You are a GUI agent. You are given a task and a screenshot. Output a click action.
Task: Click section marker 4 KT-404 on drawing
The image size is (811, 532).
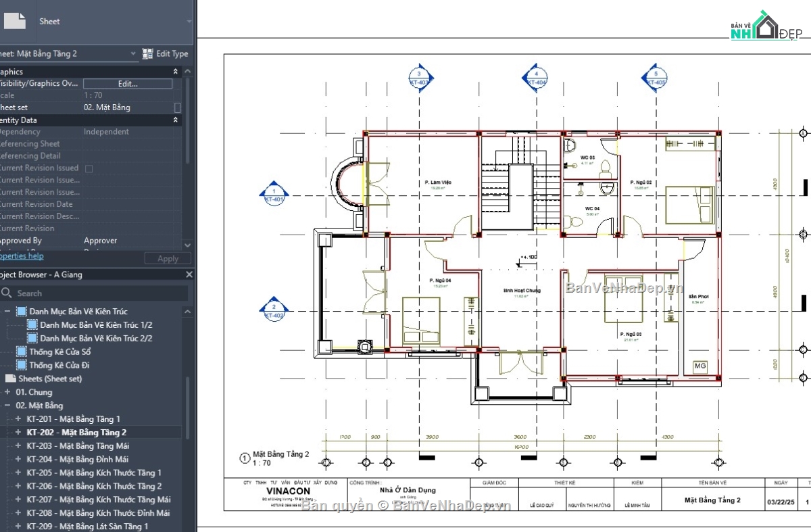pyautogui.click(x=536, y=78)
